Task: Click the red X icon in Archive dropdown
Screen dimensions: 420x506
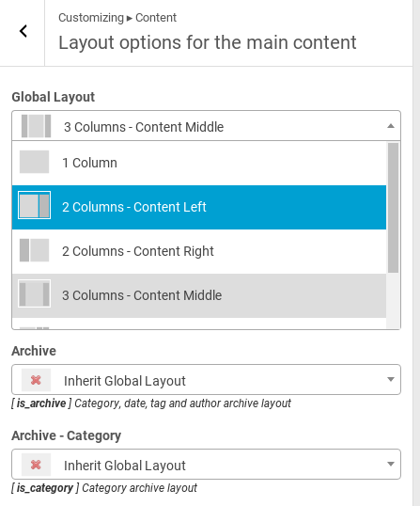Action: pos(36,380)
